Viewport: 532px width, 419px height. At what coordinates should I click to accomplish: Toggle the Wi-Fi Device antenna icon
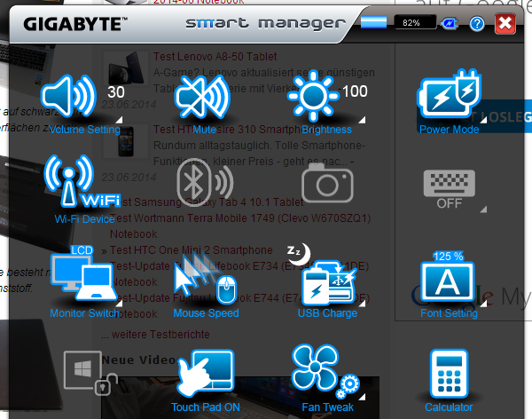[82, 181]
